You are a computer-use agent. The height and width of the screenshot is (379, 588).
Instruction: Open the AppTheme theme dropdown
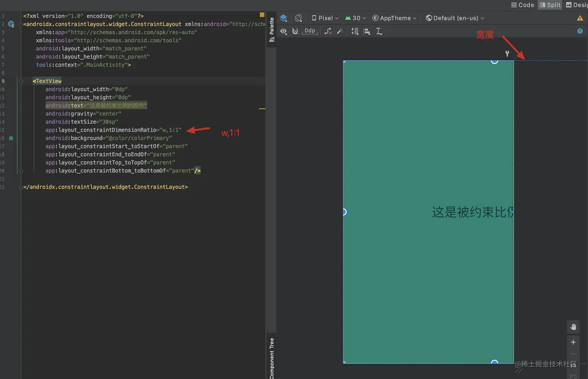click(x=394, y=18)
